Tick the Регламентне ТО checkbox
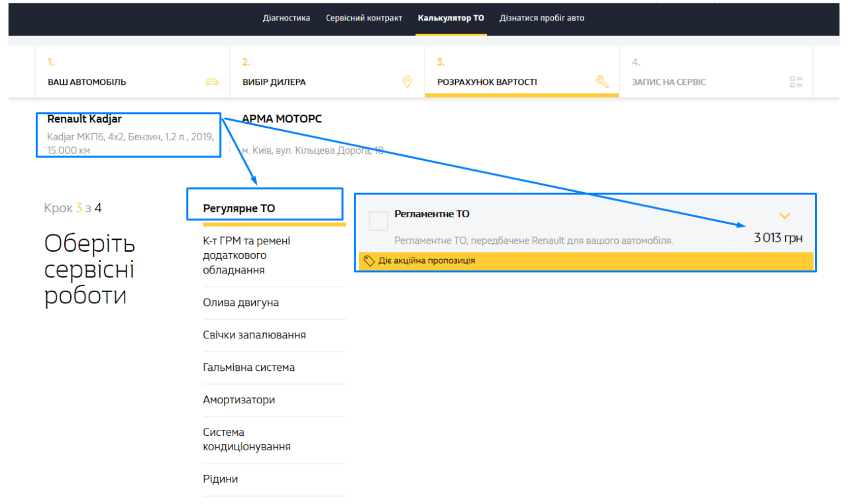Viewport: 848px width, 504px height. [x=378, y=221]
